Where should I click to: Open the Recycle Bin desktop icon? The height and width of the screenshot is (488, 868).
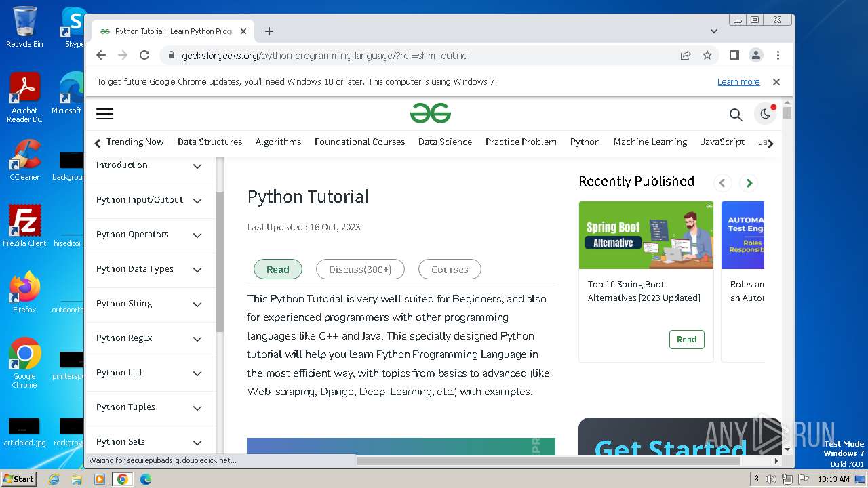pos(24,27)
